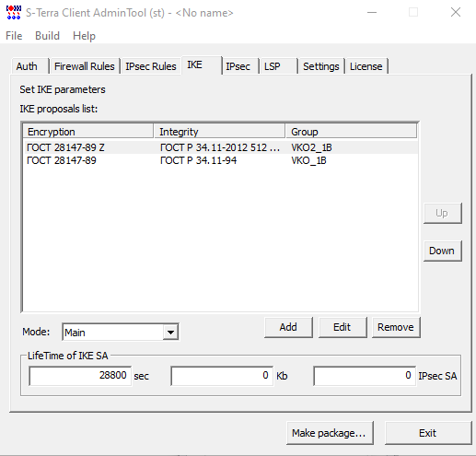The width and height of the screenshot is (476, 456).
Task: Click the Make package button
Action: (x=330, y=433)
